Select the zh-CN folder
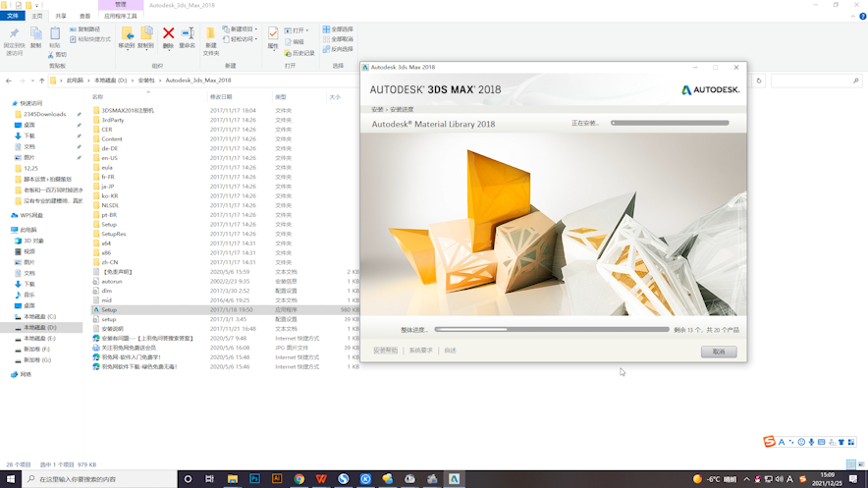This screenshot has width=868, height=488. [110, 262]
